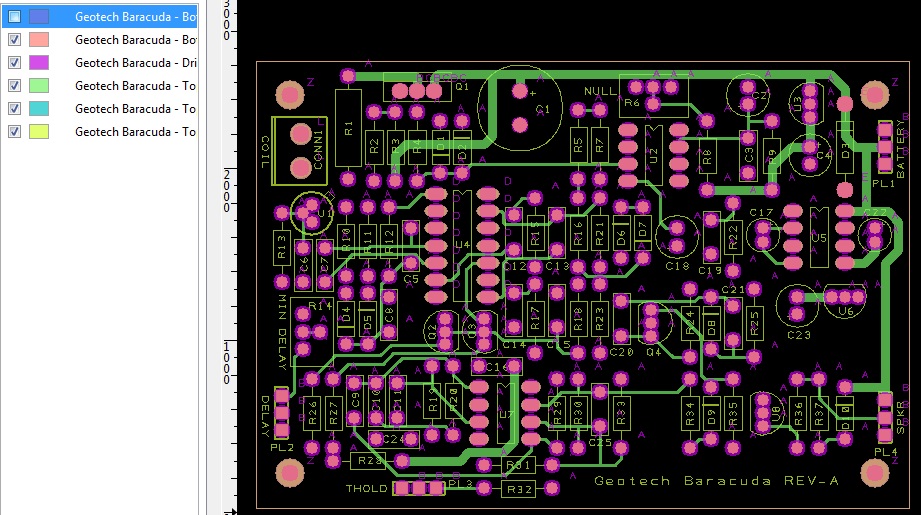Select the layer name beside the light green swatch

point(136,86)
